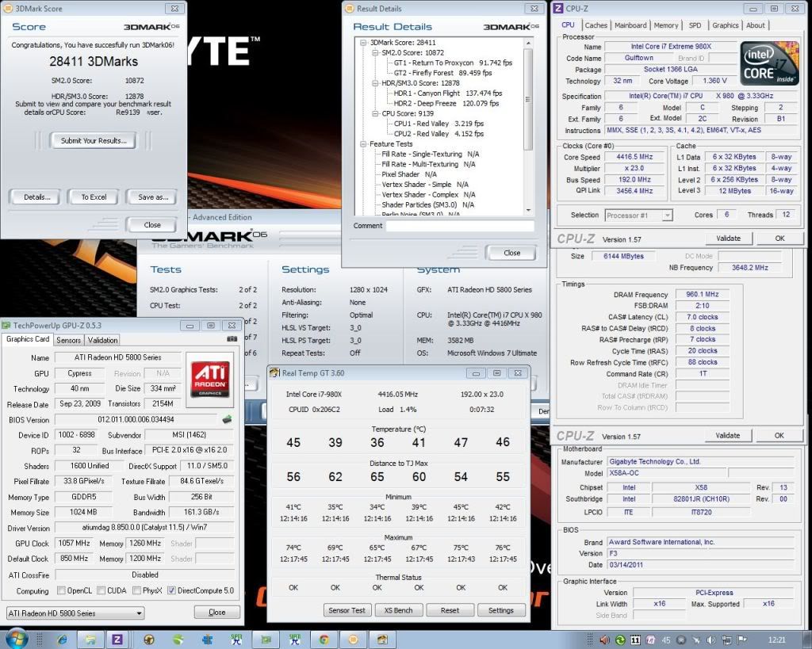Open the Validation tab in GPU-Z
This screenshot has width=812, height=649.
102,340
